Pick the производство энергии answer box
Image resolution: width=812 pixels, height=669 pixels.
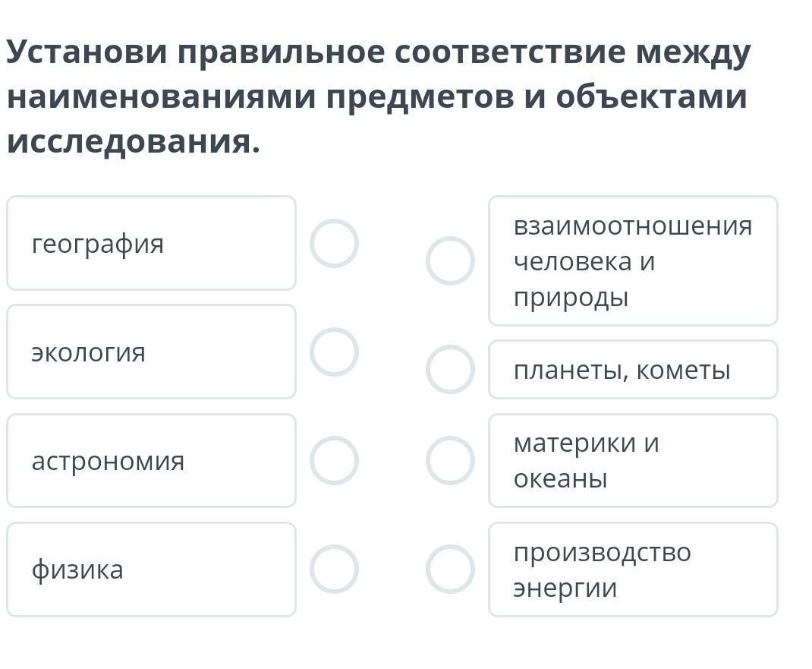click(x=633, y=570)
